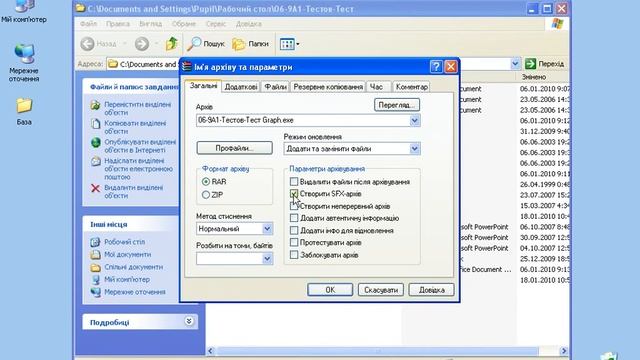The width and height of the screenshot is (640, 360).
Task: Open Мій комп'ютер in Інші місця panel
Action: pyautogui.click(x=127, y=280)
